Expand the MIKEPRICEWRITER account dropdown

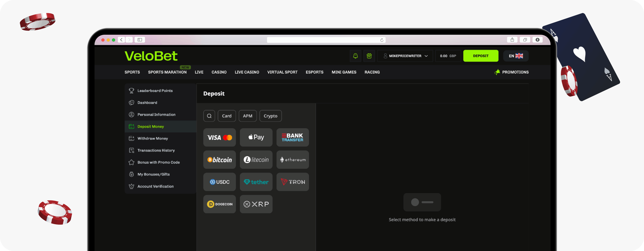coord(405,56)
